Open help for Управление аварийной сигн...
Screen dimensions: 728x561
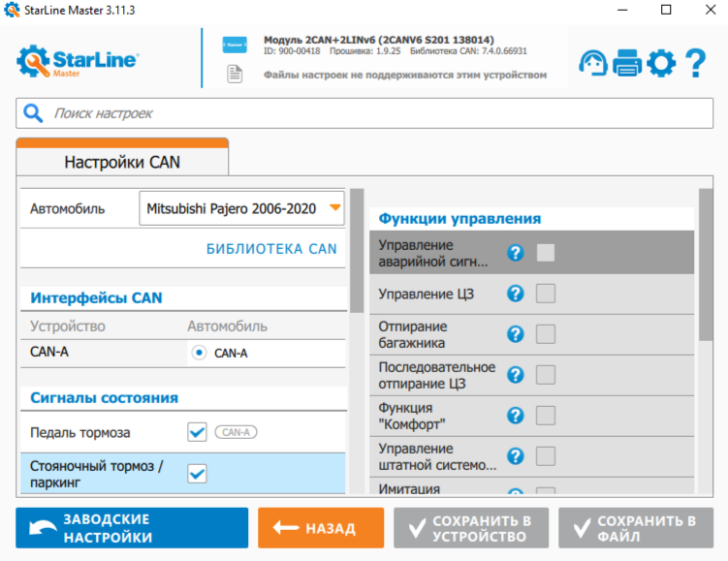516,253
